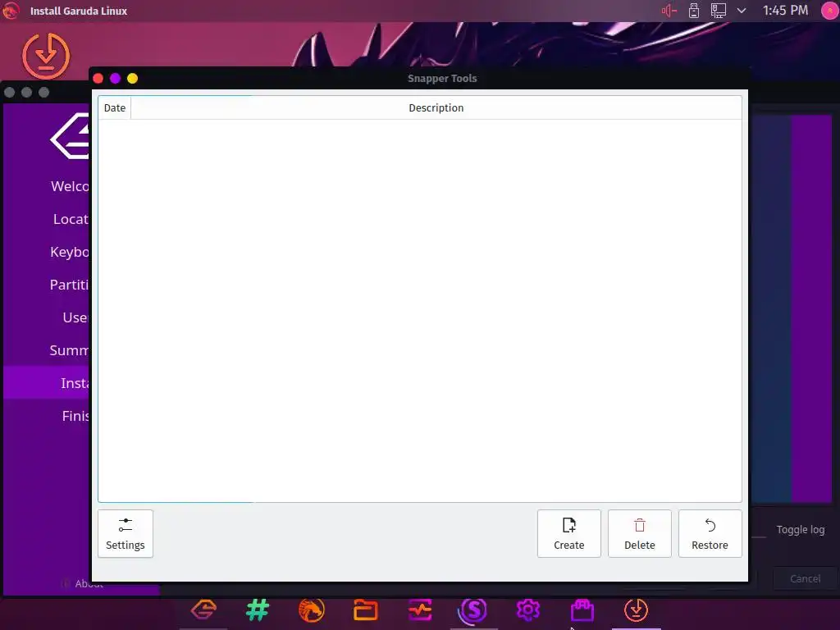Delete the selected snapshot
840x630 pixels.
tap(640, 533)
